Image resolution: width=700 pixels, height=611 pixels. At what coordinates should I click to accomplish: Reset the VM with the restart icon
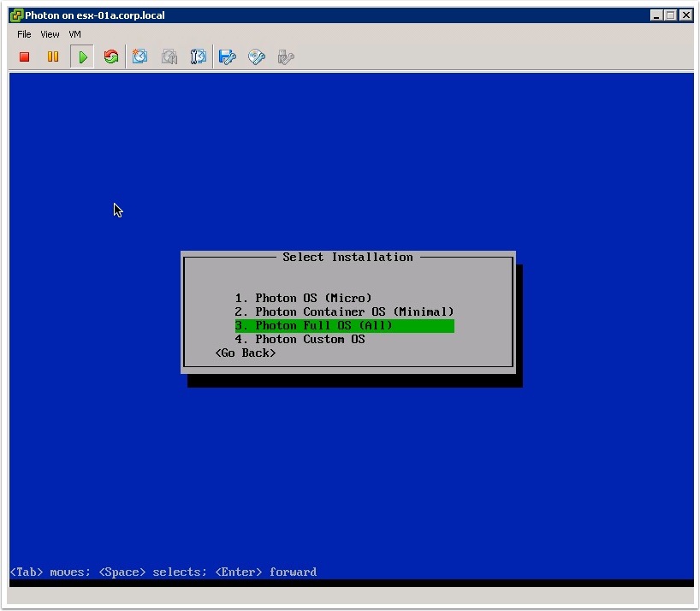tap(111, 57)
